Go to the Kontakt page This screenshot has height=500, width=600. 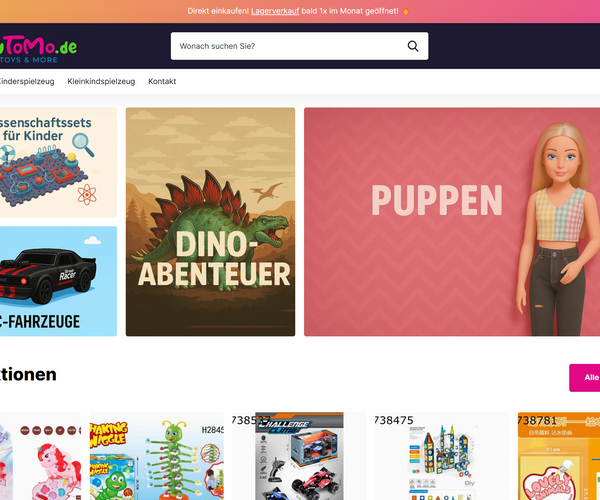(162, 81)
